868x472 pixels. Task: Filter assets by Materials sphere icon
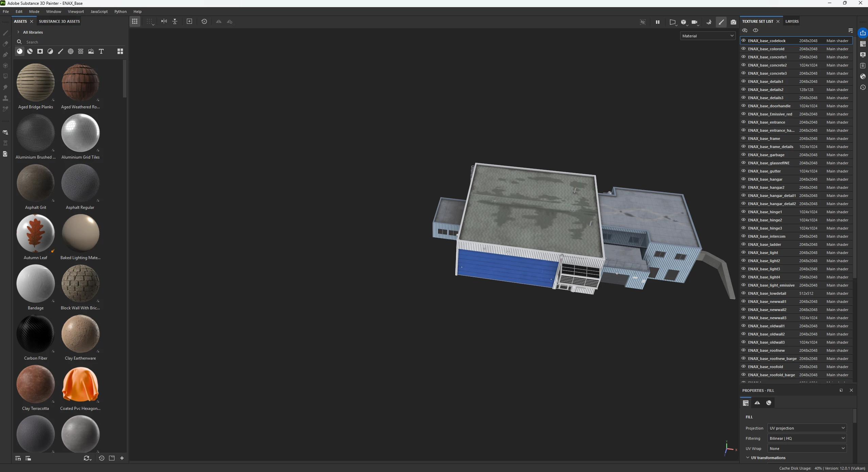[x=20, y=51]
